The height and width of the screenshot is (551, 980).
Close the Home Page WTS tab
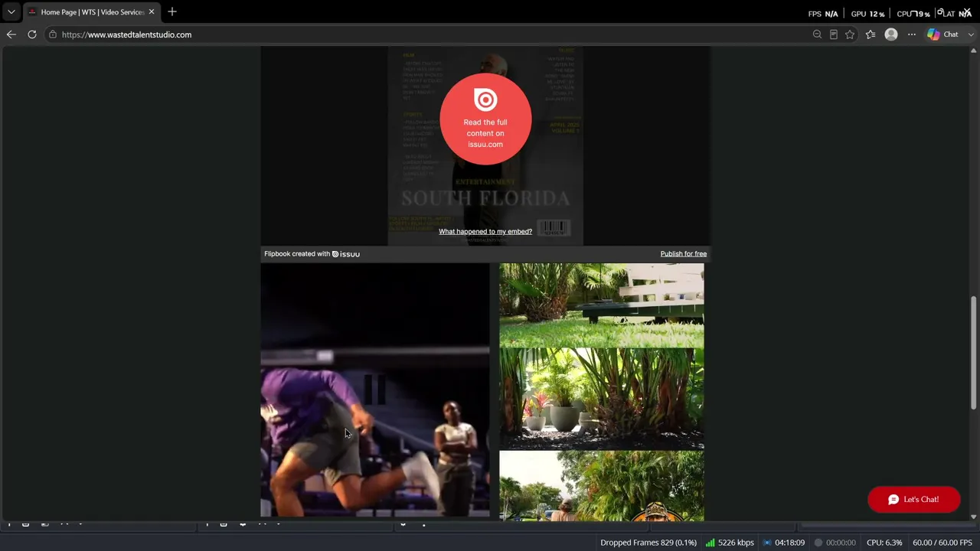point(152,12)
